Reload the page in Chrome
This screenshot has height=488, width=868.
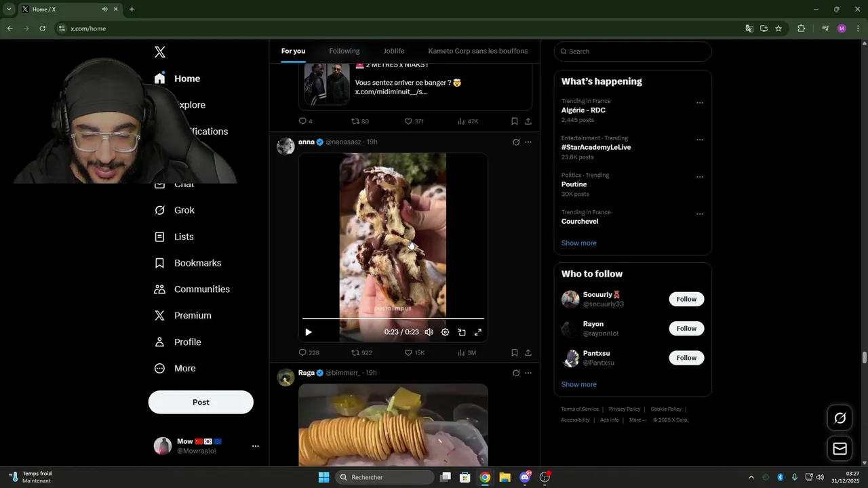coord(42,28)
